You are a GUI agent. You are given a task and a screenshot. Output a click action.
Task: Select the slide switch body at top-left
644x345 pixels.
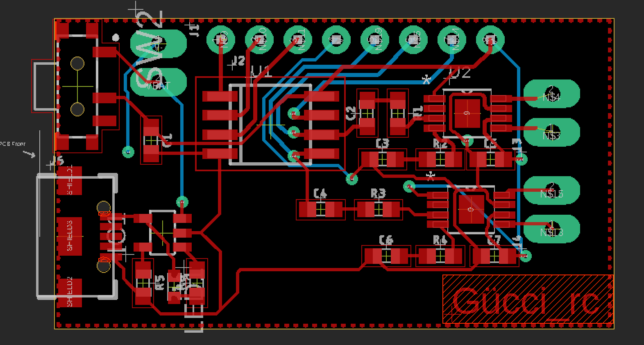pos(78,86)
